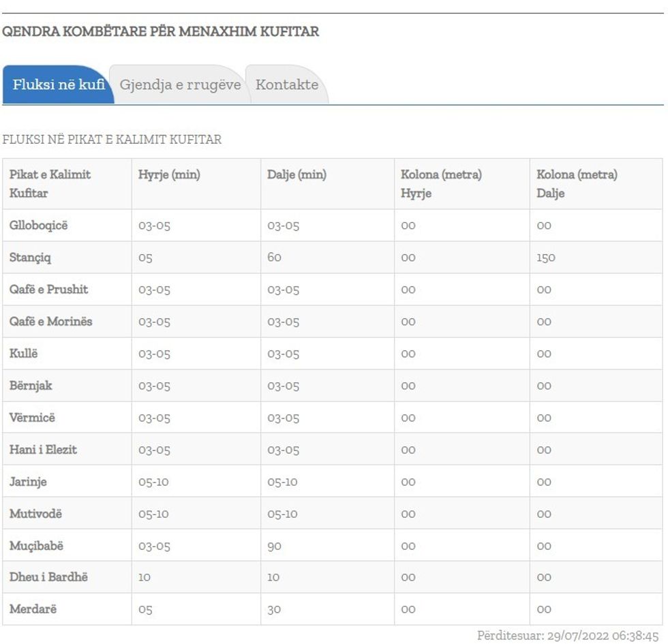Select the Hani i Elezit row label
This screenshot has width=668, height=644.
click(x=43, y=450)
